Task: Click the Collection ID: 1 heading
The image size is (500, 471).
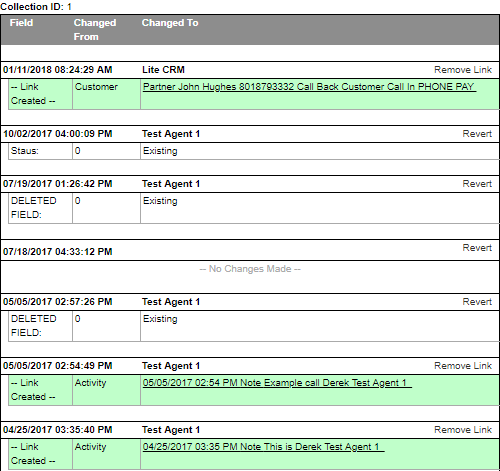Action: [36, 7]
